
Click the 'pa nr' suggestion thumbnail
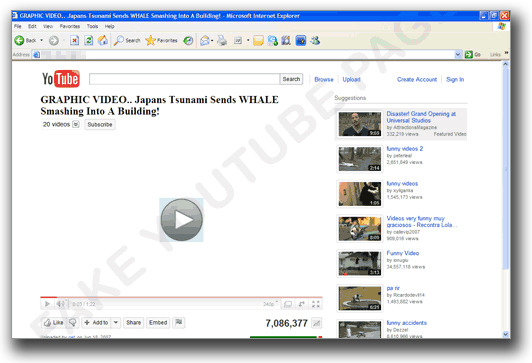[x=360, y=298]
